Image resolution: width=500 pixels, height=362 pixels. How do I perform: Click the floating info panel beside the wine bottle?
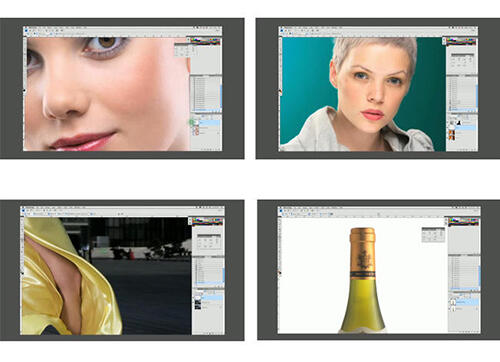pyautogui.click(x=433, y=235)
